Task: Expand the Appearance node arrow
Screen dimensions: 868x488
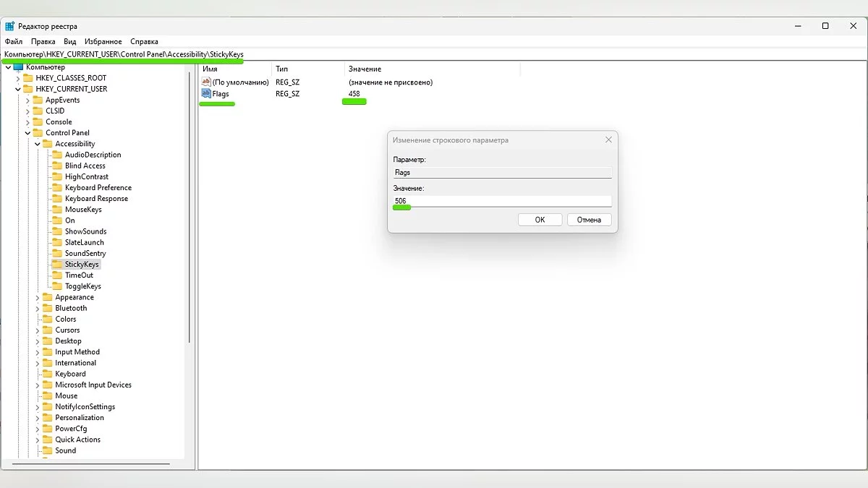Action: [x=38, y=297]
